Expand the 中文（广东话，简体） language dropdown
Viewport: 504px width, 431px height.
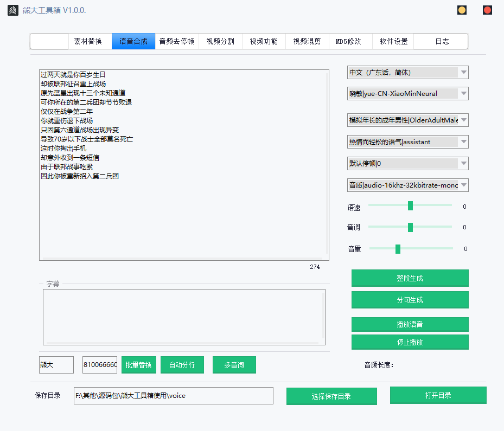pyautogui.click(x=407, y=73)
